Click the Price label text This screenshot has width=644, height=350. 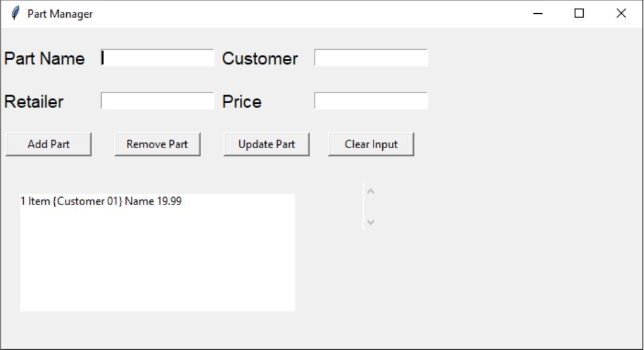tap(242, 101)
